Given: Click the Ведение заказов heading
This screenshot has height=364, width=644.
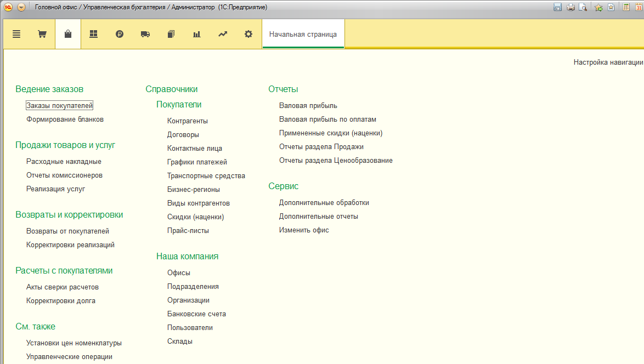Looking at the screenshot, I should [x=49, y=89].
